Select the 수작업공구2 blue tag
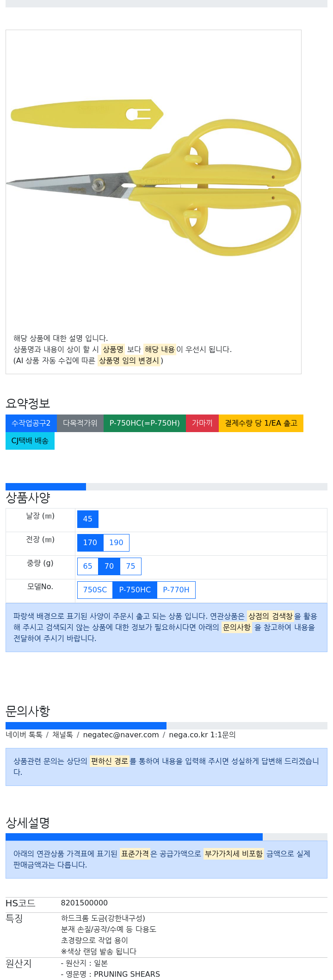The width and height of the screenshot is (333, 980). click(31, 423)
